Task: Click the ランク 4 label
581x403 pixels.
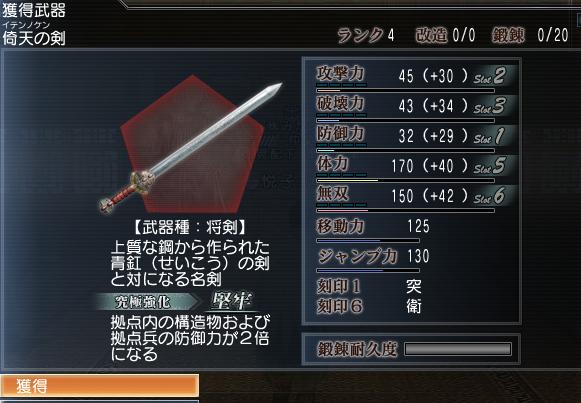Action: [x=366, y=36]
